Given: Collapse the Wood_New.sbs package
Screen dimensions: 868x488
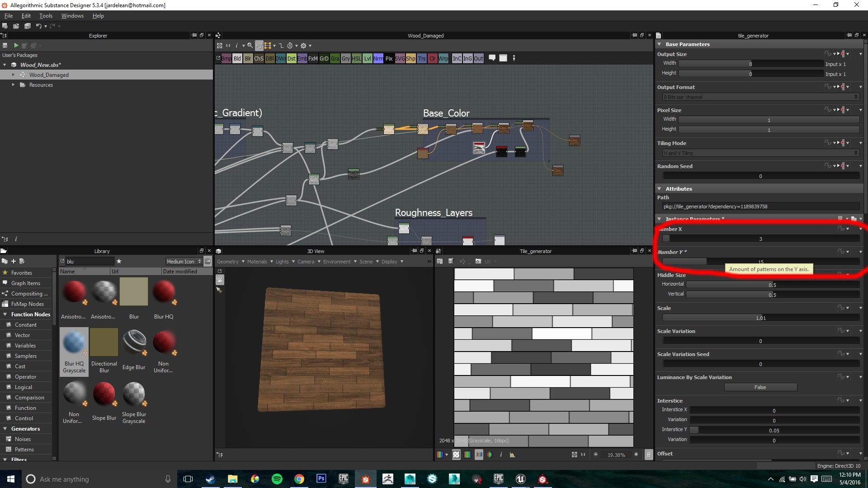Looking at the screenshot, I should pyautogui.click(x=5, y=65).
